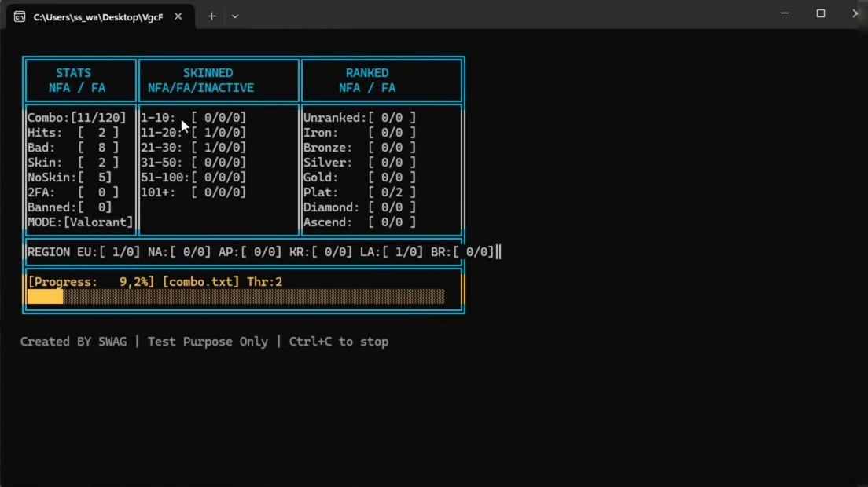Click the Bronze: [ 0/0 ] row
This screenshot has height=487, width=868.
[359, 148]
